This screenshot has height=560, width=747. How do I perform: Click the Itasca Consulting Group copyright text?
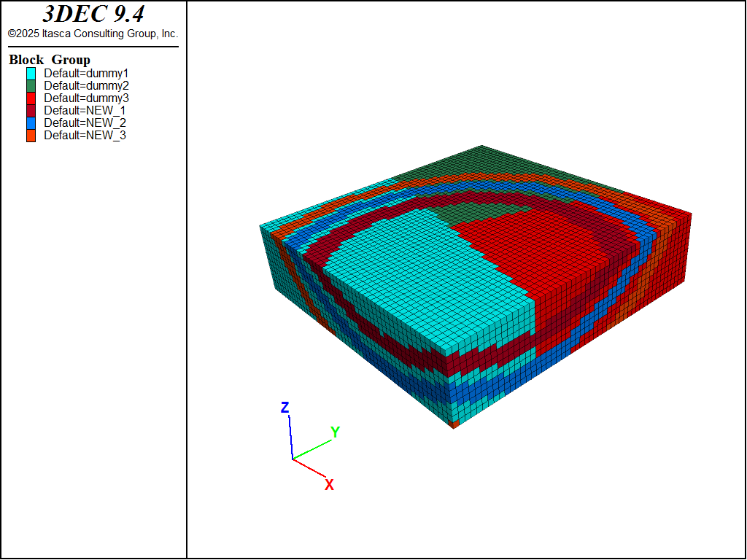tap(93, 34)
